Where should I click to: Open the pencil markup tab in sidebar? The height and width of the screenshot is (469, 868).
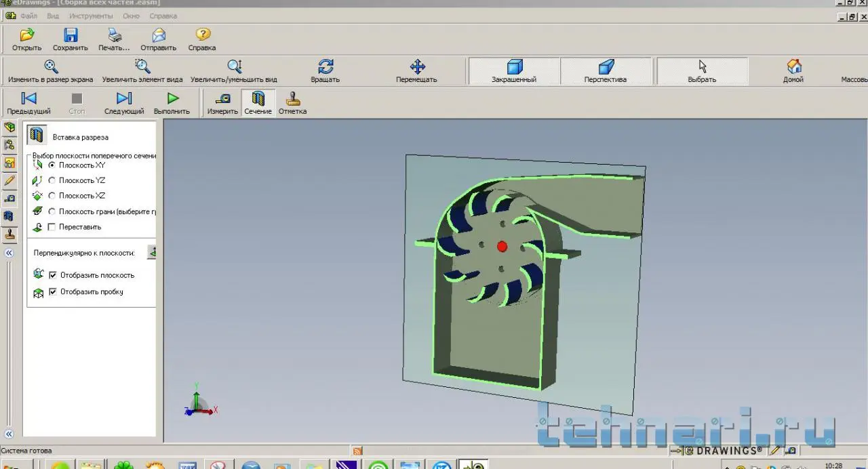9,180
